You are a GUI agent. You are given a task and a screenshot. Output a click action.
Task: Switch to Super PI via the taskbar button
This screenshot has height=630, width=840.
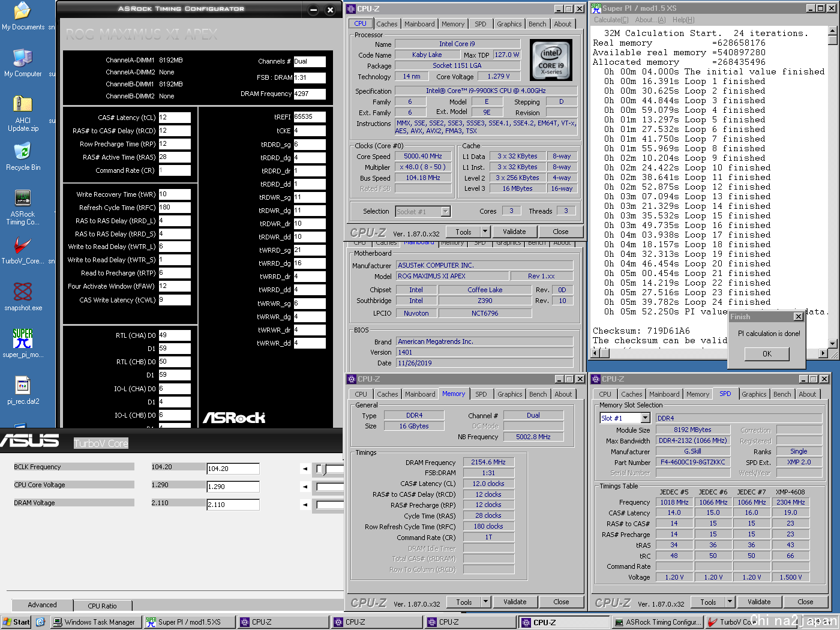tap(190, 622)
